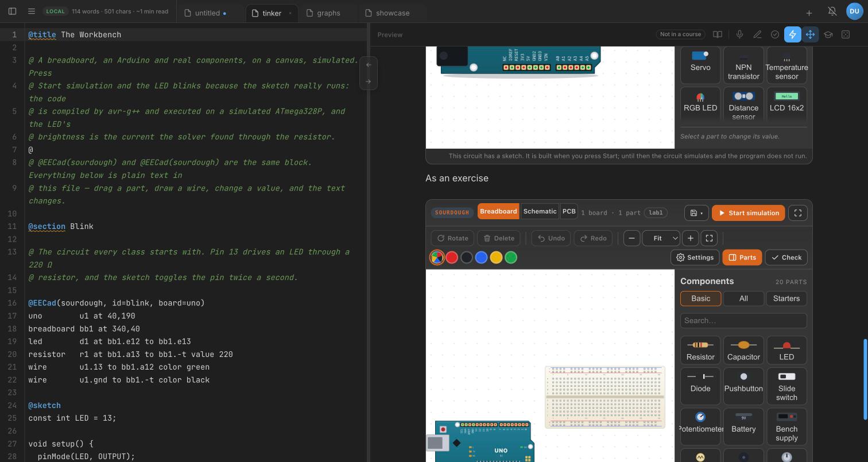Switch to the showcase tab
This screenshot has width=868, height=462.
point(393,13)
